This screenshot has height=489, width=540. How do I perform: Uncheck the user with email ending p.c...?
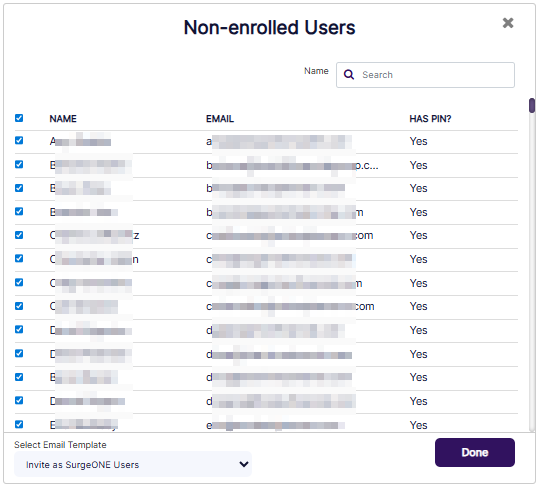click(19, 164)
